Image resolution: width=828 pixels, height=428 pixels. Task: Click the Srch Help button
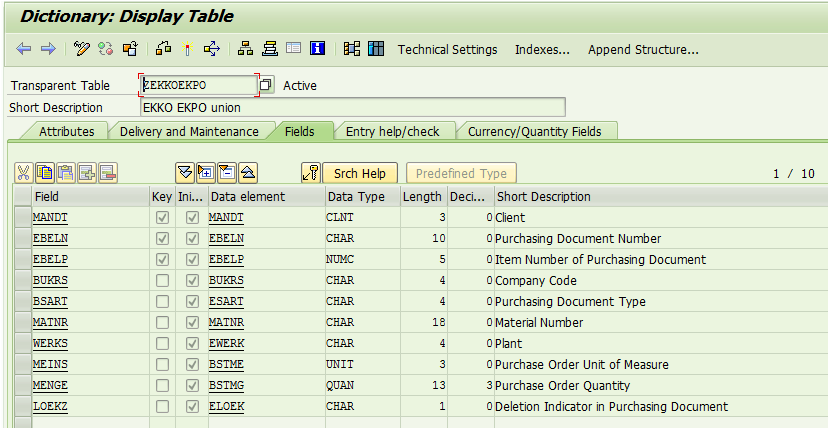pyautogui.click(x=360, y=173)
